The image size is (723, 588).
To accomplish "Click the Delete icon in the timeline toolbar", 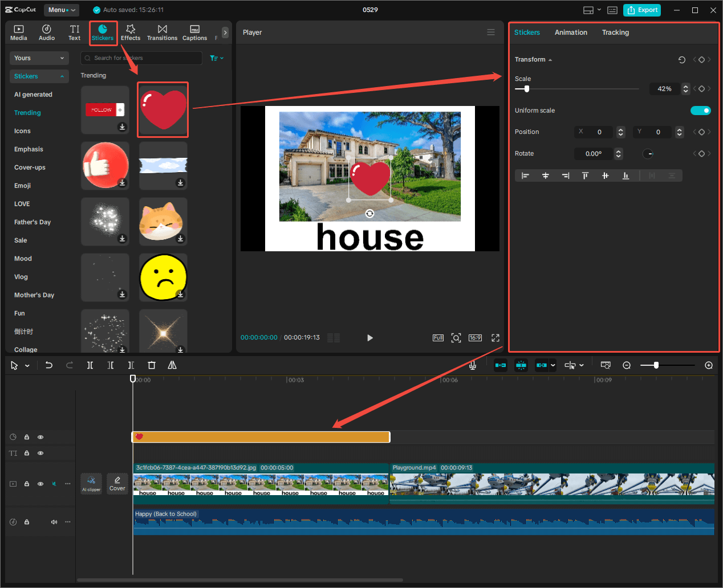I will [x=151, y=365].
